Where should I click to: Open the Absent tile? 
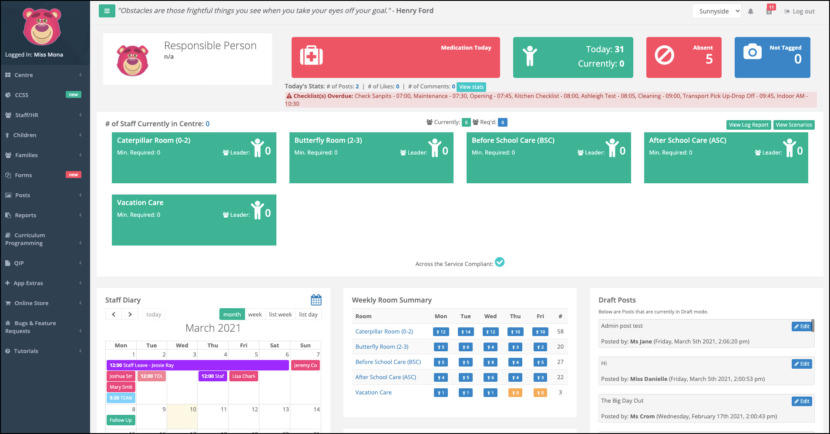point(683,57)
